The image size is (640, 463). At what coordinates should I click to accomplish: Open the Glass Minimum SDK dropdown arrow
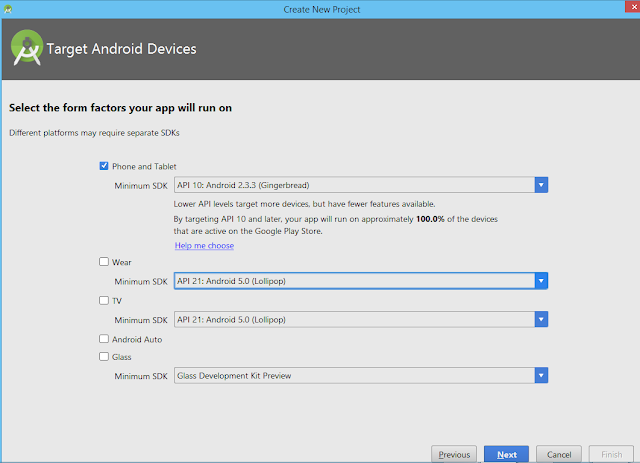point(541,375)
